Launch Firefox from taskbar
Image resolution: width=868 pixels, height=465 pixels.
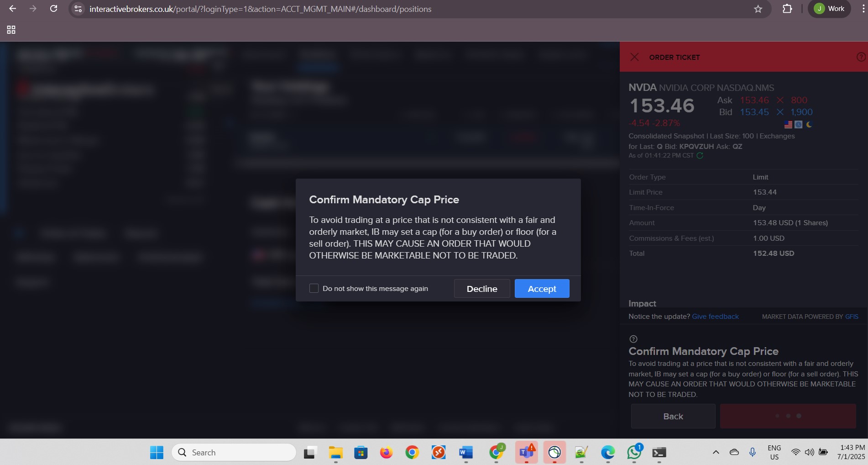click(386, 452)
